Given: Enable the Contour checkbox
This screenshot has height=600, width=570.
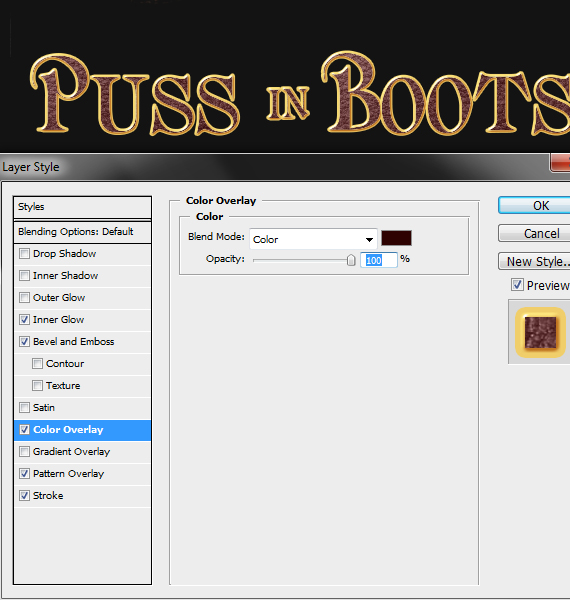Looking at the screenshot, I should 37,364.
